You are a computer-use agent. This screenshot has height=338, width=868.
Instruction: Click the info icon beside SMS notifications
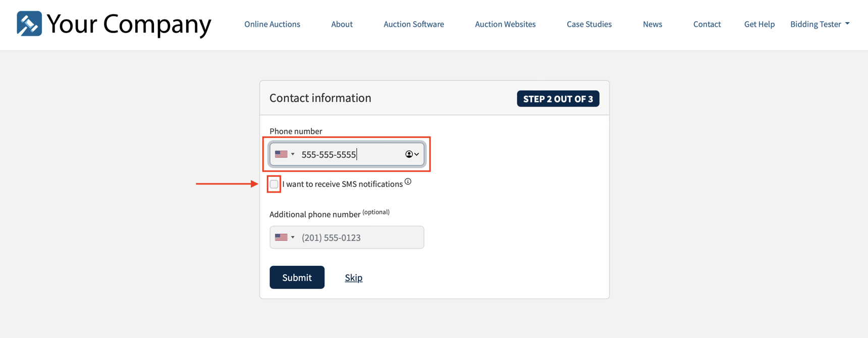[408, 181]
